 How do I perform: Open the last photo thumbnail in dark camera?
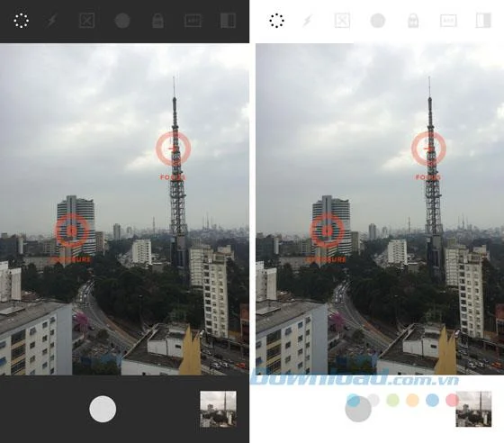[x=218, y=409]
